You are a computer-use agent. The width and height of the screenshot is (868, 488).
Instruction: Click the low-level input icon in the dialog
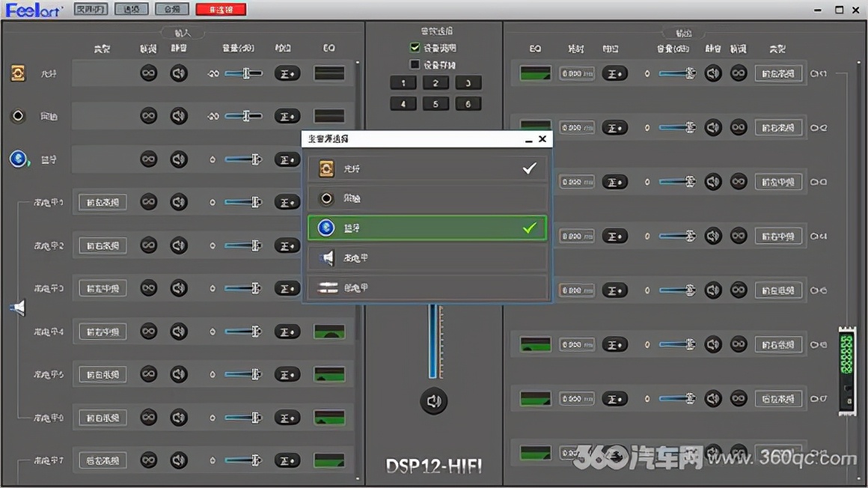[327, 287]
